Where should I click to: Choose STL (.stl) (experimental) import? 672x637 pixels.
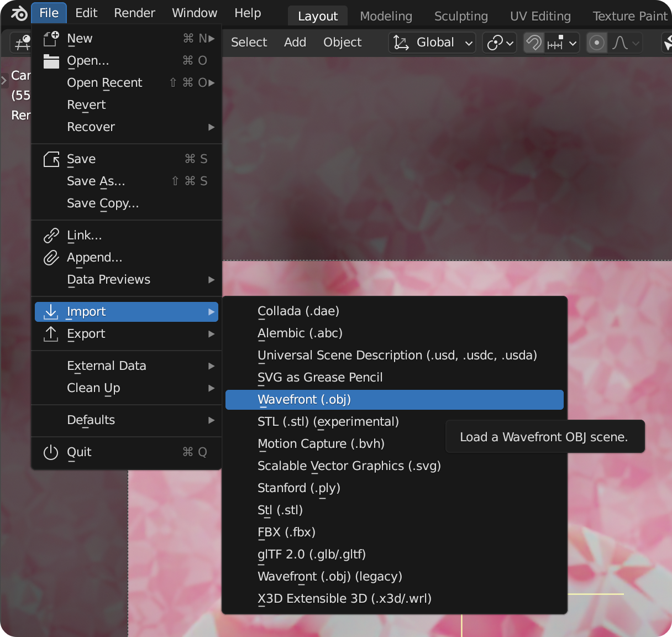(395, 422)
